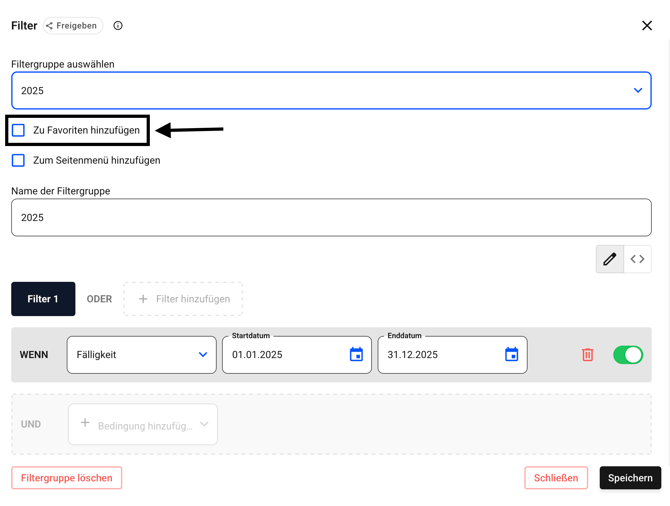Click the Name der Filtergruppe text field

(x=330, y=218)
